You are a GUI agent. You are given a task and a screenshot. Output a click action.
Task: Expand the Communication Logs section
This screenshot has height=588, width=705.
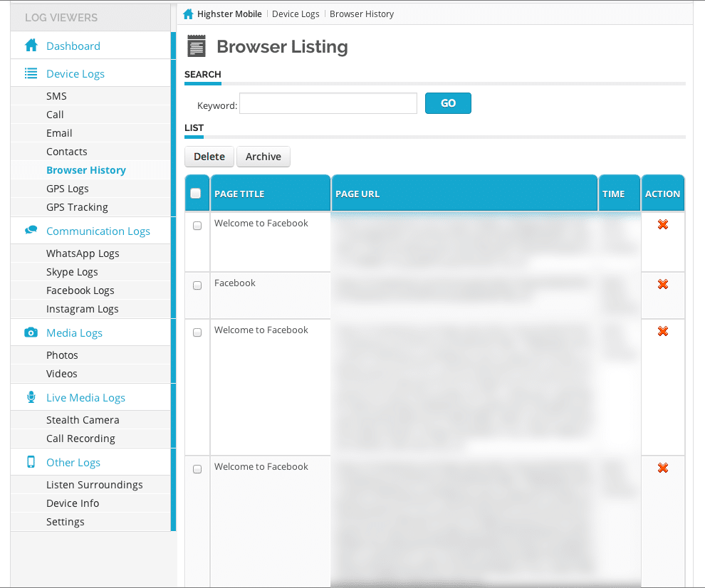tap(98, 231)
